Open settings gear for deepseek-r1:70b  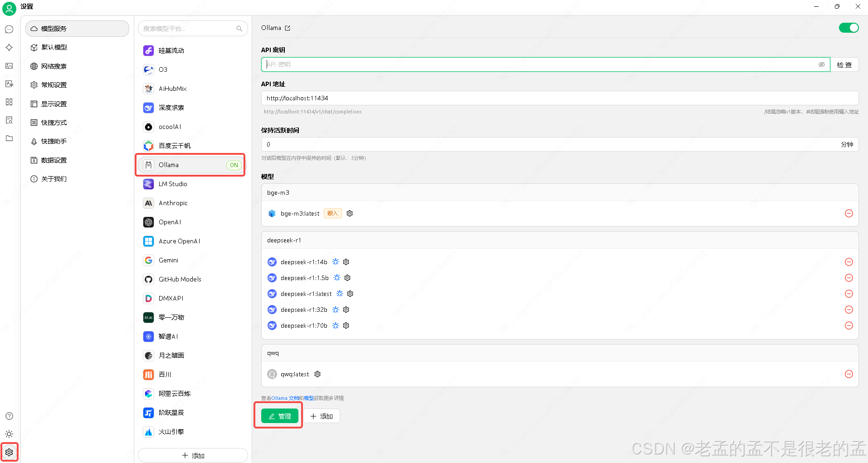(346, 325)
